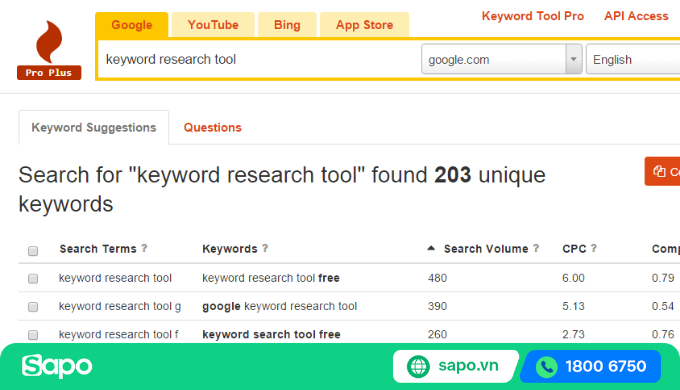Click the CPC value 2.73
This screenshot has height=390, width=680.
pos(573,334)
